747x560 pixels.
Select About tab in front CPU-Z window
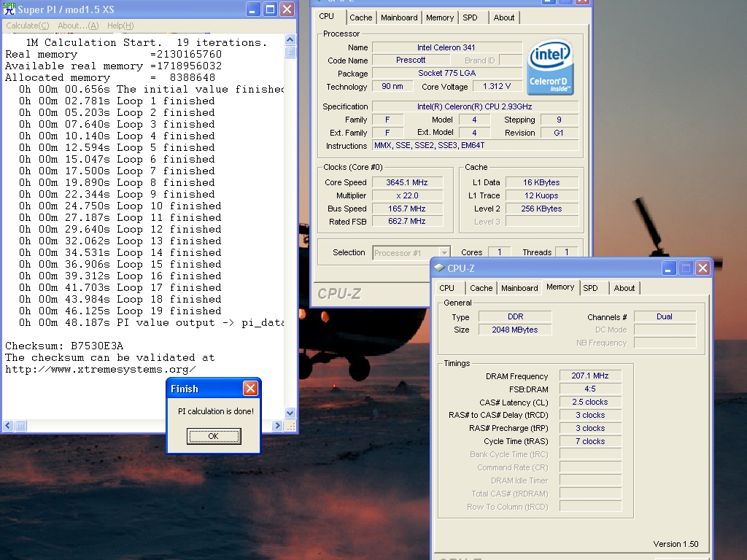[624, 288]
